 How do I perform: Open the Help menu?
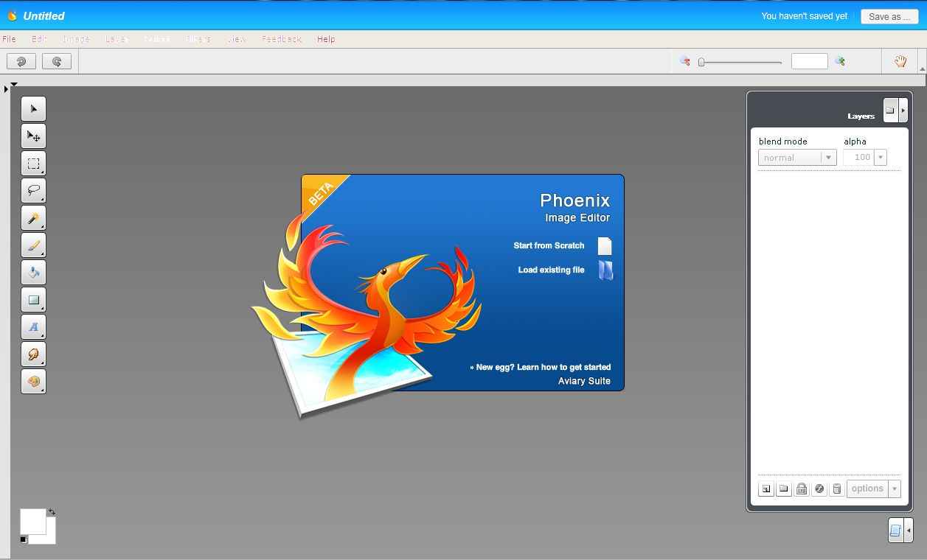tap(325, 39)
